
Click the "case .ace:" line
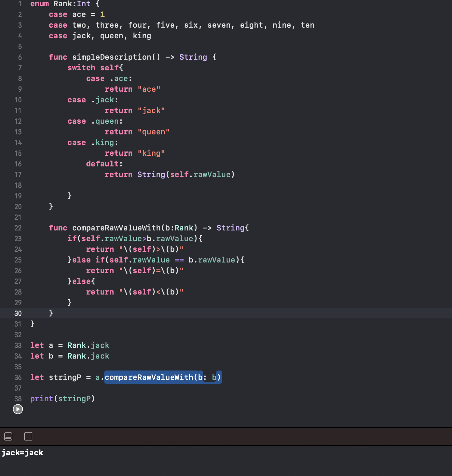[109, 78]
